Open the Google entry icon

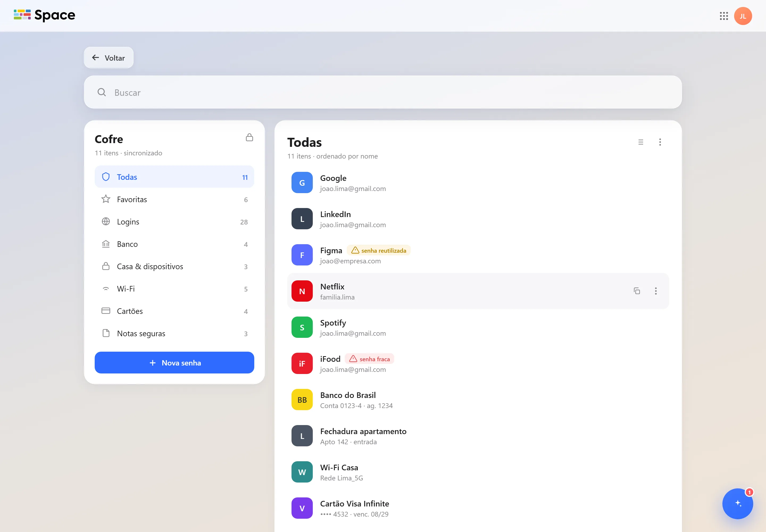(302, 183)
